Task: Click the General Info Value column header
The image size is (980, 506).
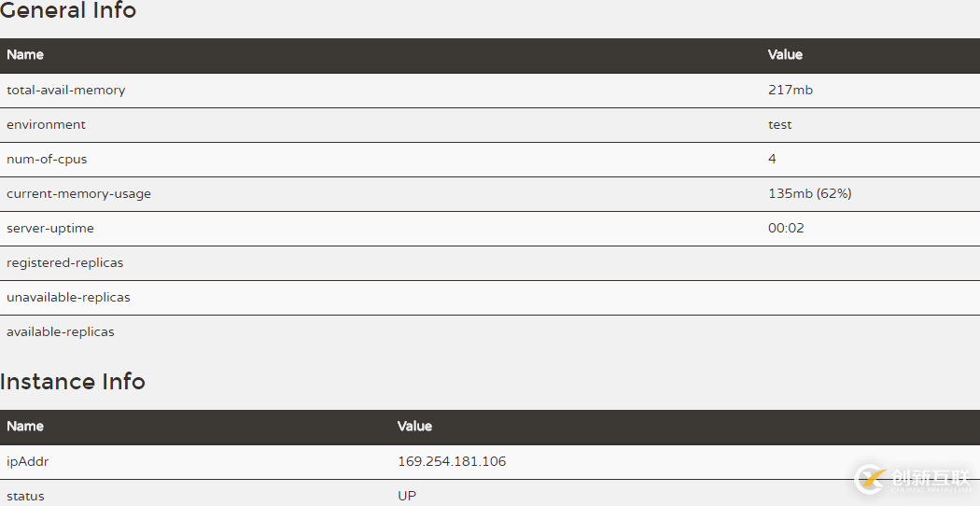Action: tap(785, 55)
